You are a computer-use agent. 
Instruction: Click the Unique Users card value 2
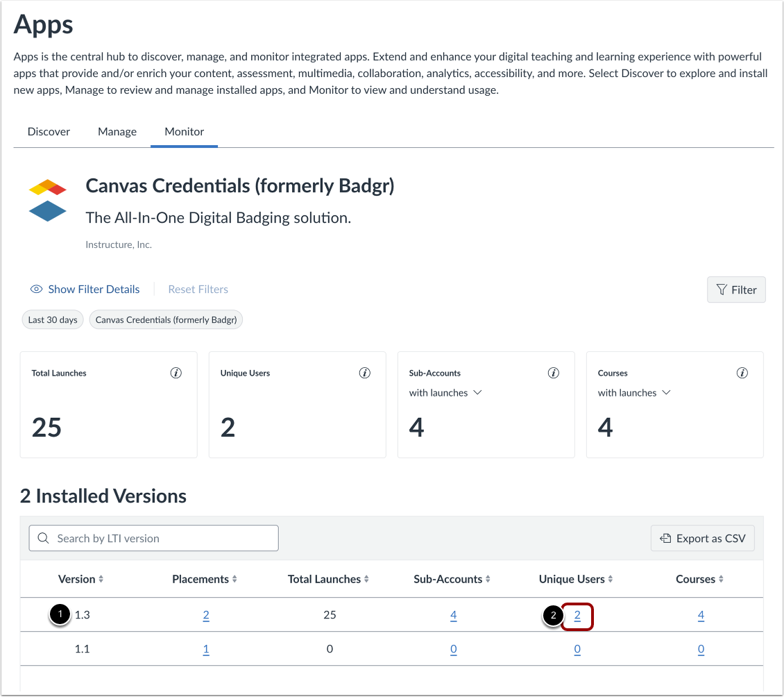click(228, 428)
